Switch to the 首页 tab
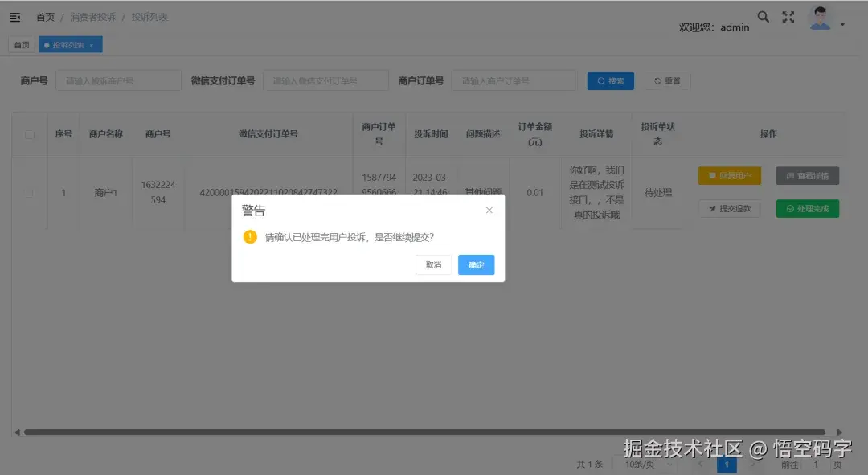 pyautogui.click(x=21, y=44)
